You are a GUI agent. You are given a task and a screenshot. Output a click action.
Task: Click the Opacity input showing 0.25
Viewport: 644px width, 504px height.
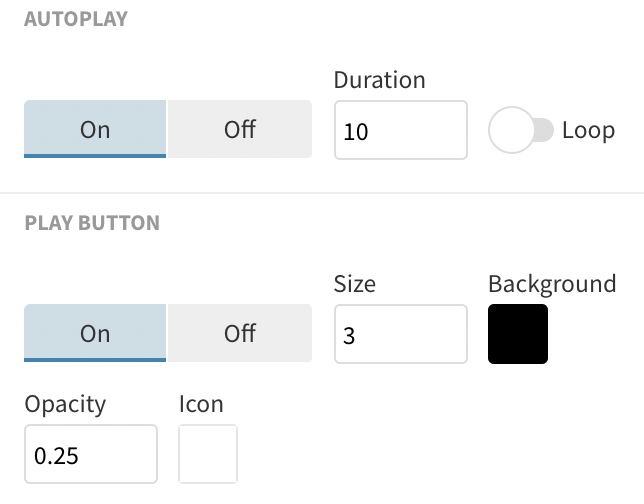pos(91,455)
